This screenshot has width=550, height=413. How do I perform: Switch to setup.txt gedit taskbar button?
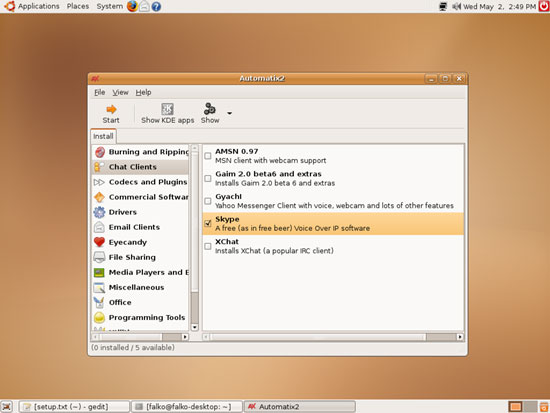(x=74, y=407)
